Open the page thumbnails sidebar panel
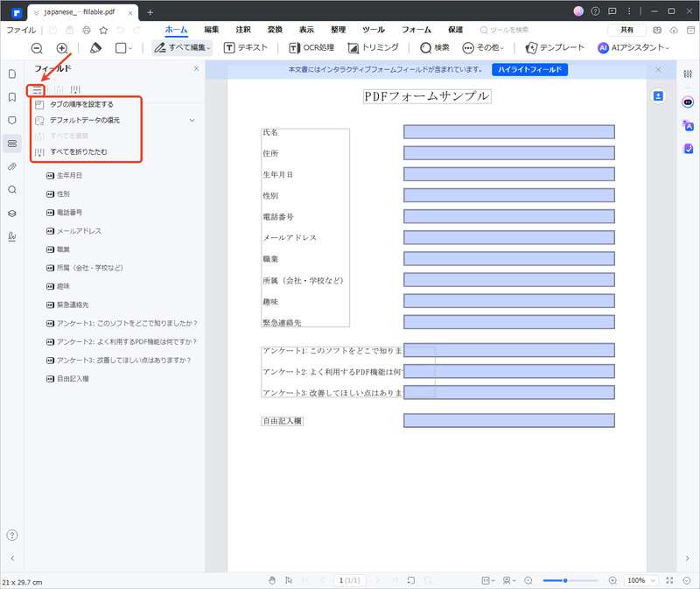The image size is (700, 589). coord(12,74)
